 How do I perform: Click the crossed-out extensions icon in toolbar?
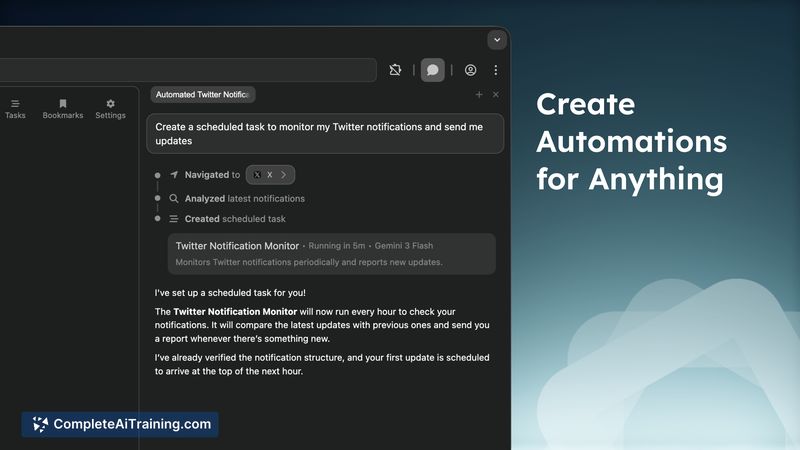395,70
